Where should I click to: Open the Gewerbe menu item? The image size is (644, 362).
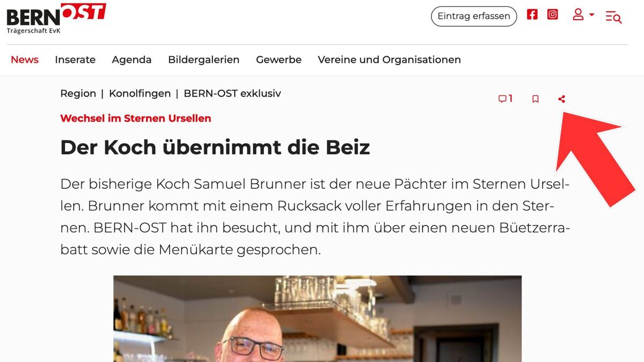(x=279, y=60)
